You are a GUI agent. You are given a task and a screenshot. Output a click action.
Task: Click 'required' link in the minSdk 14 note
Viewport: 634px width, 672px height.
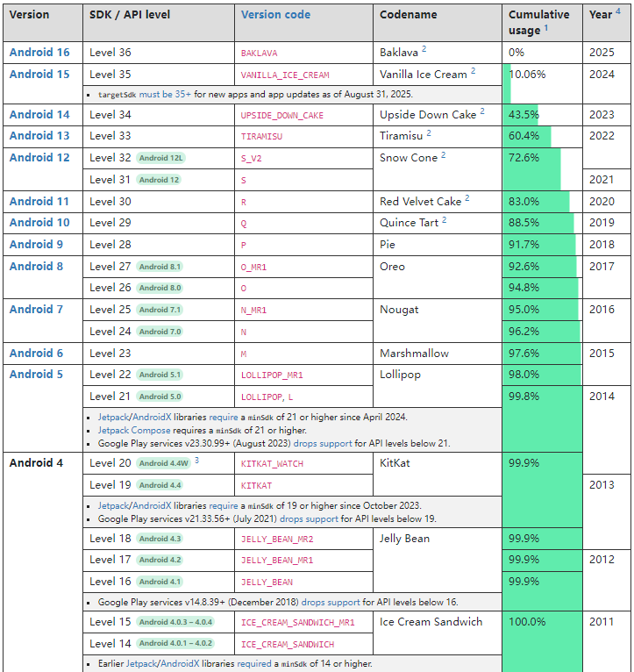(x=254, y=664)
